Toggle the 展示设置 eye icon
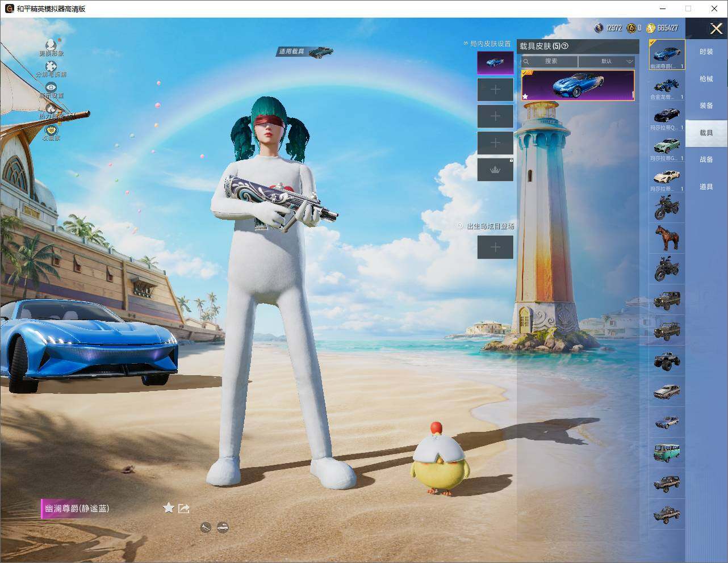The height and width of the screenshot is (563, 728). pos(51,87)
